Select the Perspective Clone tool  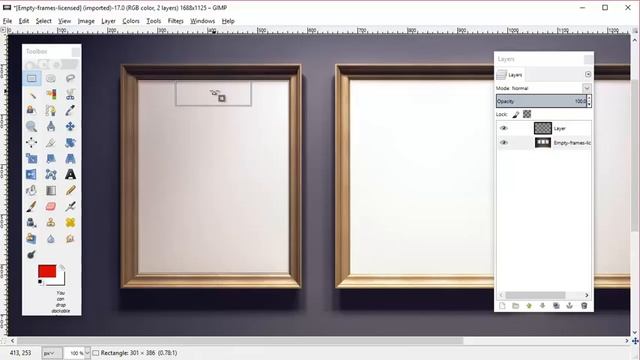click(31, 238)
